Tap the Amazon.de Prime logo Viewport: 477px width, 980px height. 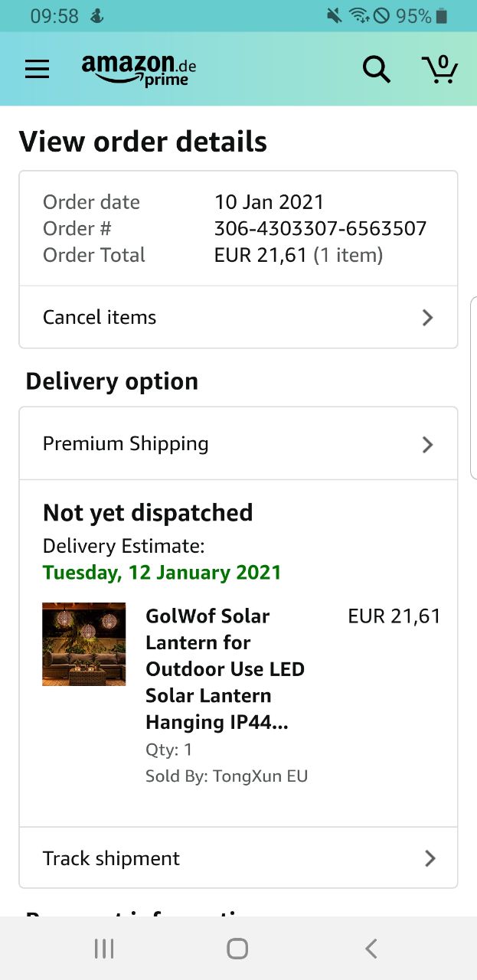click(x=139, y=70)
